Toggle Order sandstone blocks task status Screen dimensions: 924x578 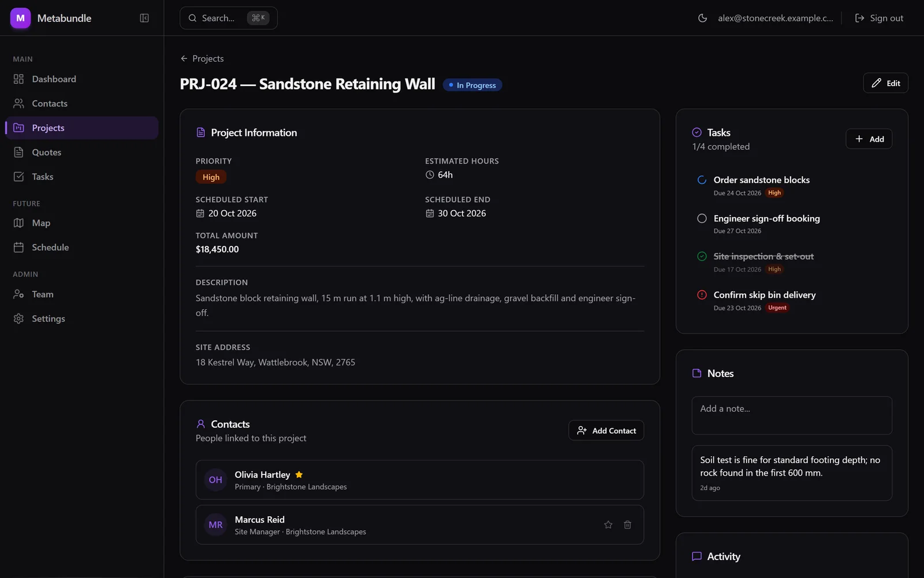pyautogui.click(x=702, y=180)
